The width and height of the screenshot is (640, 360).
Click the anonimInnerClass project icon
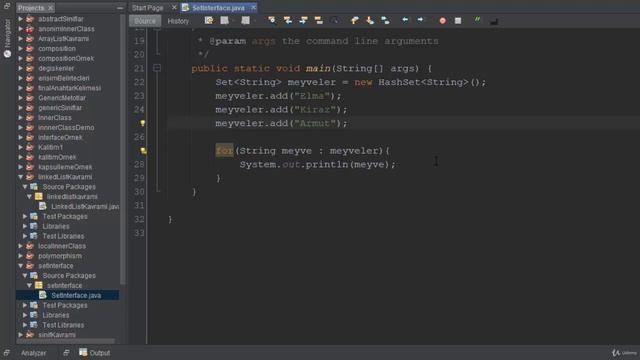[30, 29]
